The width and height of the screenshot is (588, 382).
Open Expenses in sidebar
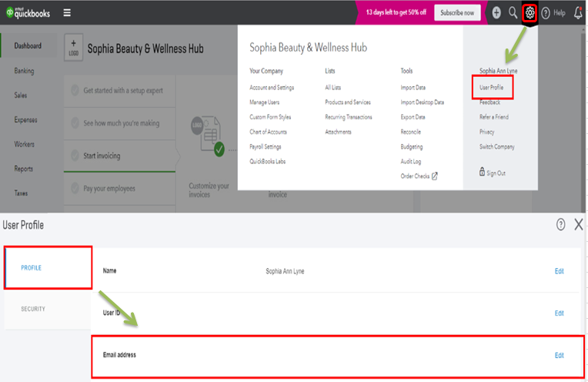(x=25, y=119)
